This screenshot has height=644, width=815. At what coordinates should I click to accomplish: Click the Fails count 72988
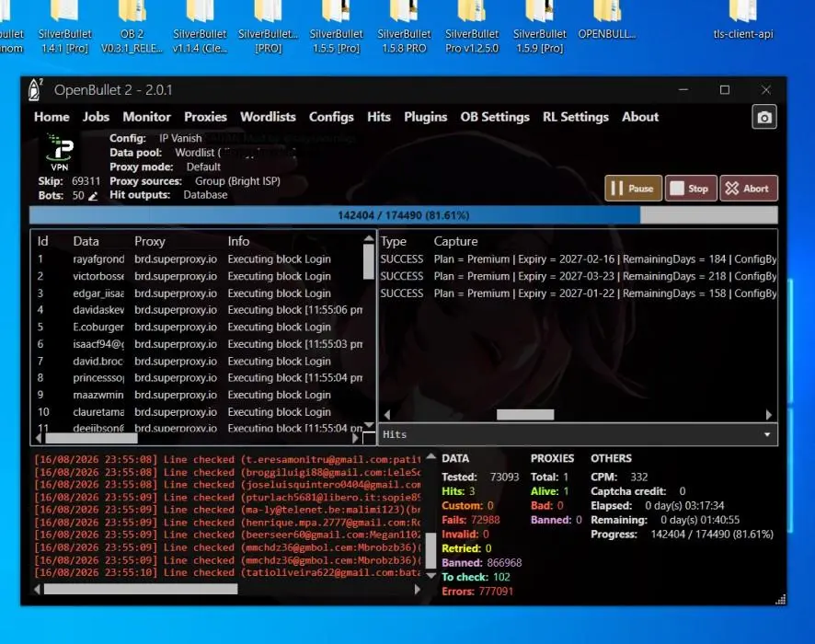[x=486, y=520]
